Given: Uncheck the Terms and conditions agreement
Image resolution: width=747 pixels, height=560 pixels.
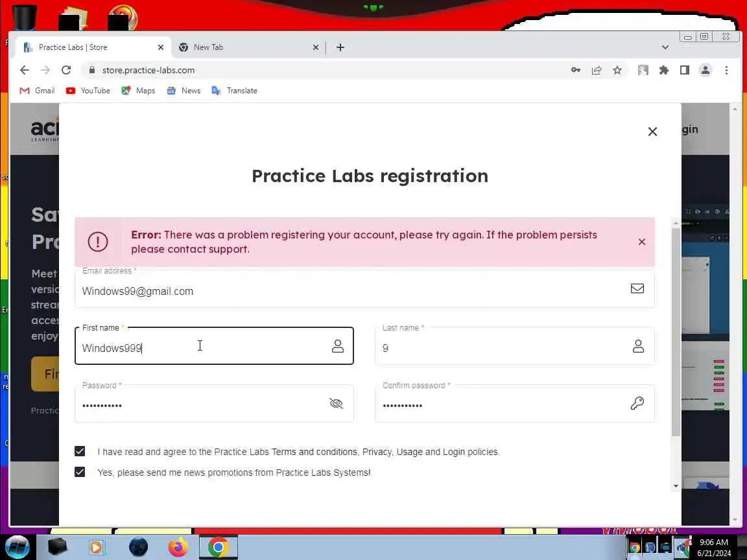Looking at the screenshot, I should tap(80, 451).
